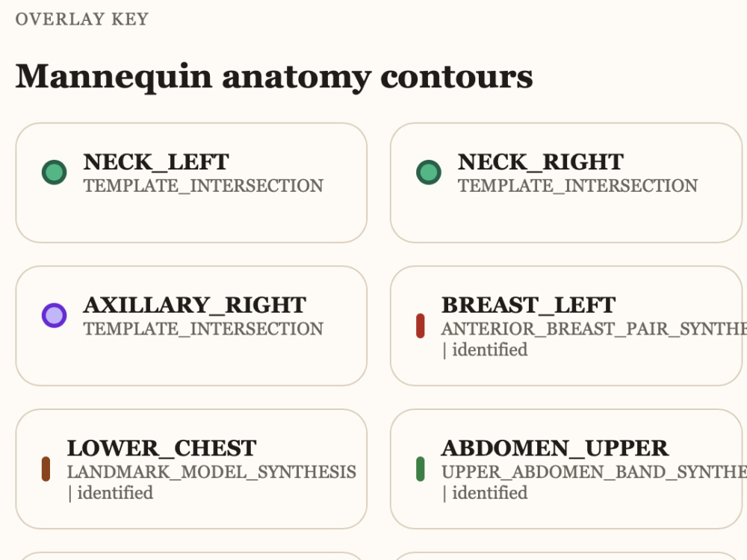The width and height of the screenshot is (747, 560).
Task: Select the LOWER_CHEST contour card
Action: [191, 469]
